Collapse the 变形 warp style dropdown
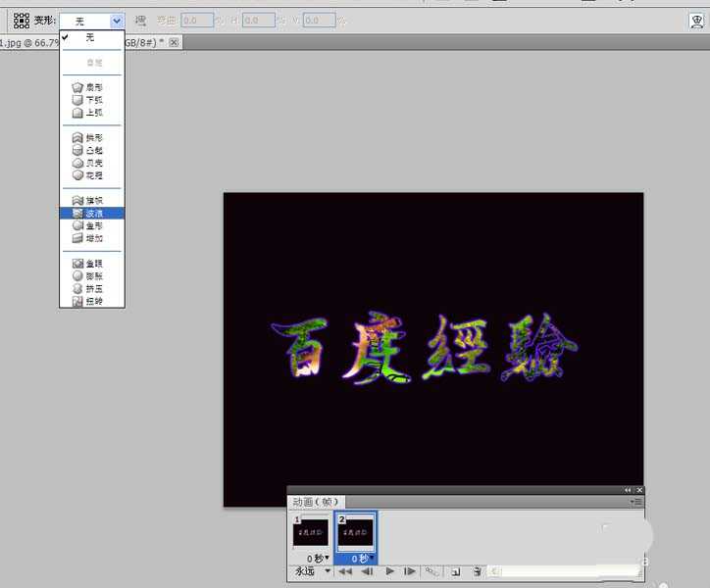The image size is (710, 588). point(117,20)
